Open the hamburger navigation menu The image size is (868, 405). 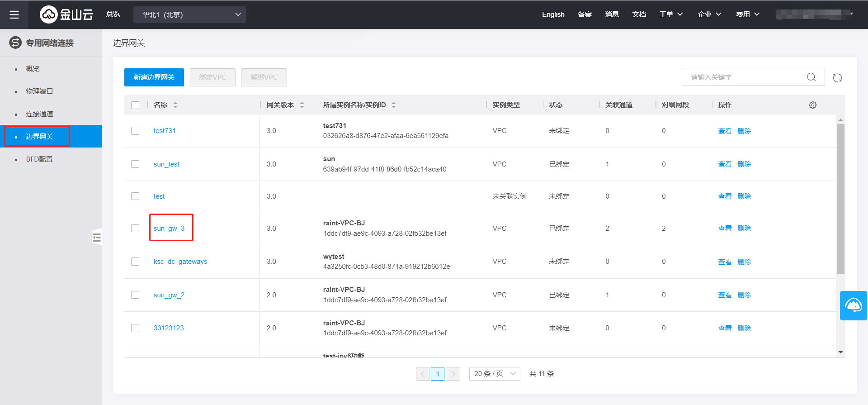coord(14,14)
